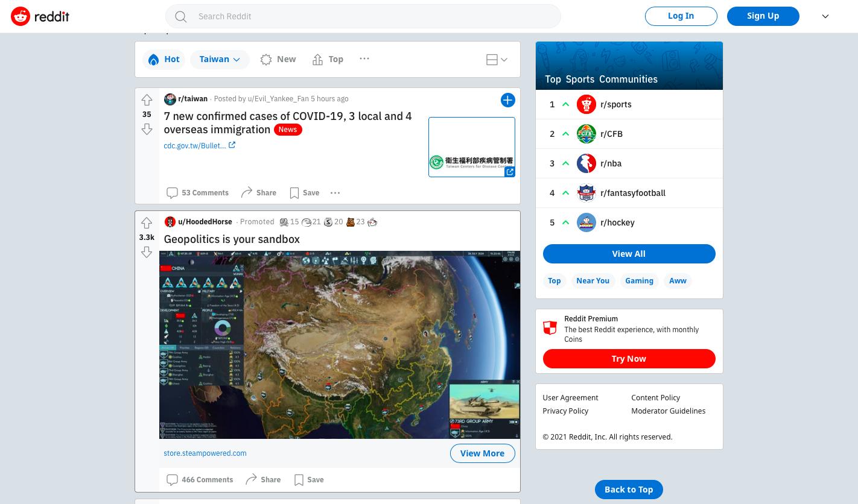Open the Privacy Policy link
Screen dimensions: 858x504
tap(565, 411)
